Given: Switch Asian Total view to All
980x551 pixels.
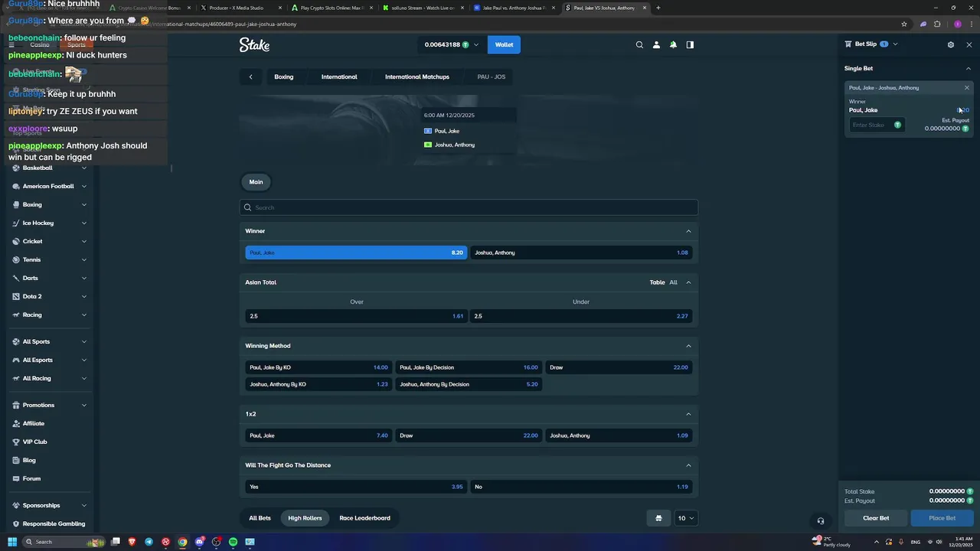Looking at the screenshot, I should 673,282.
